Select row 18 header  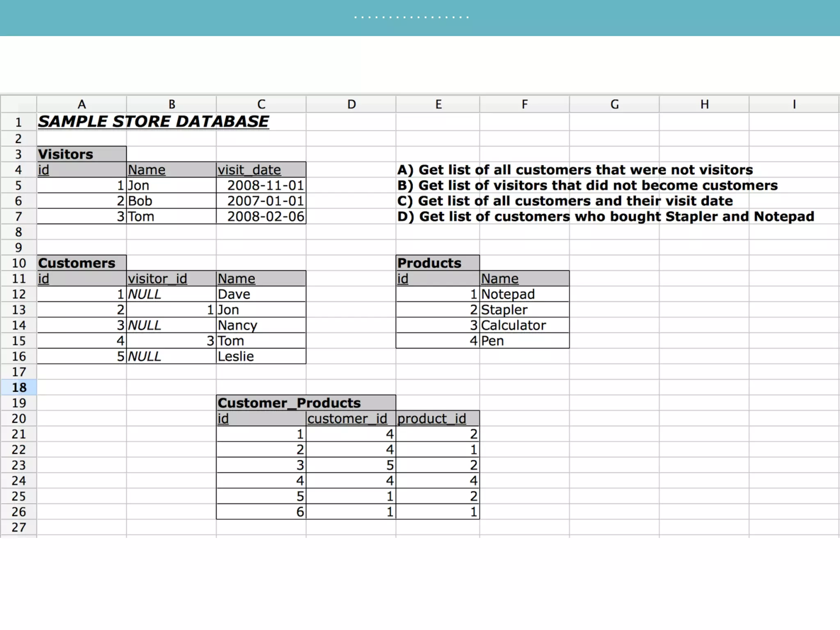click(x=18, y=387)
